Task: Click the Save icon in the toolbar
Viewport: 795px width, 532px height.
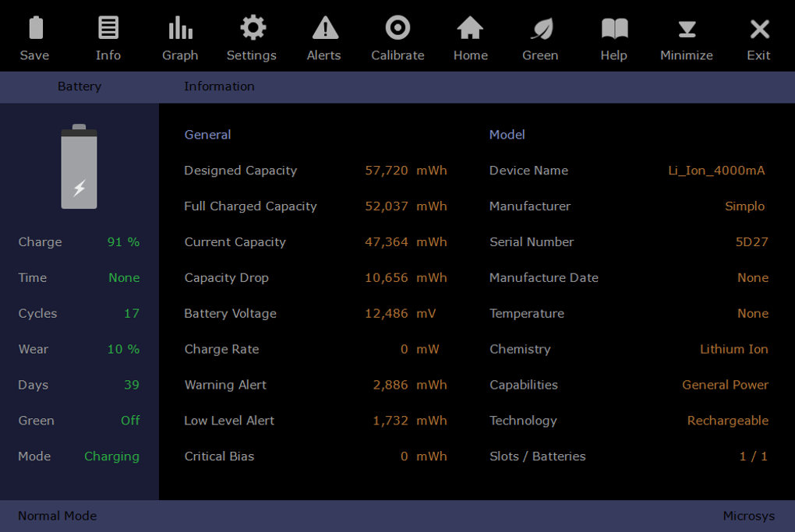Action: [35, 35]
